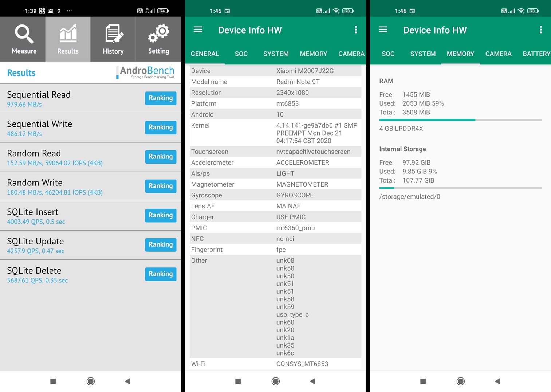The image size is (551, 392).
Task: Switch to SOC tab in middle screen
Action: (x=241, y=54)
